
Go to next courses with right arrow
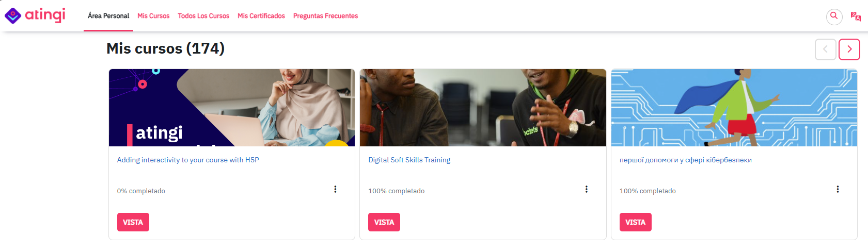(x=849, y=49)
